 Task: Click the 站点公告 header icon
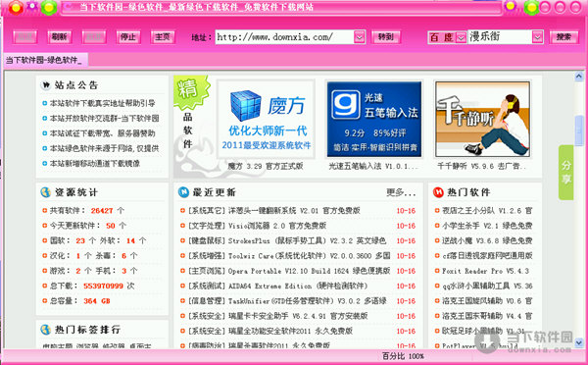(46, 85)
